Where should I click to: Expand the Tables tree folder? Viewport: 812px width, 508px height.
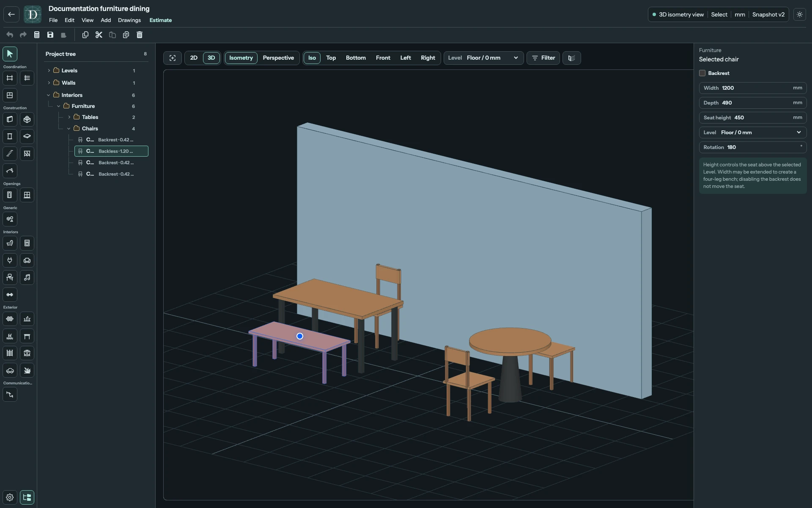(69, 117)
